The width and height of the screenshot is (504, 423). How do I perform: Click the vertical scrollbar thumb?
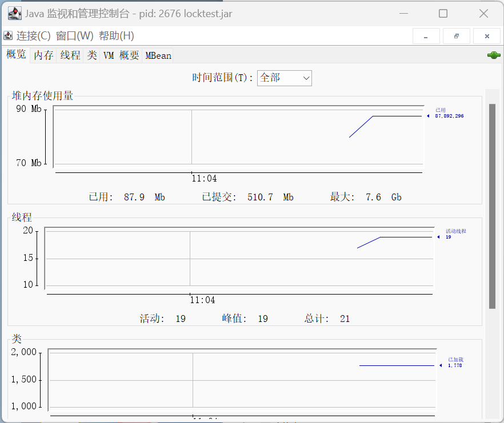point(492,206)
